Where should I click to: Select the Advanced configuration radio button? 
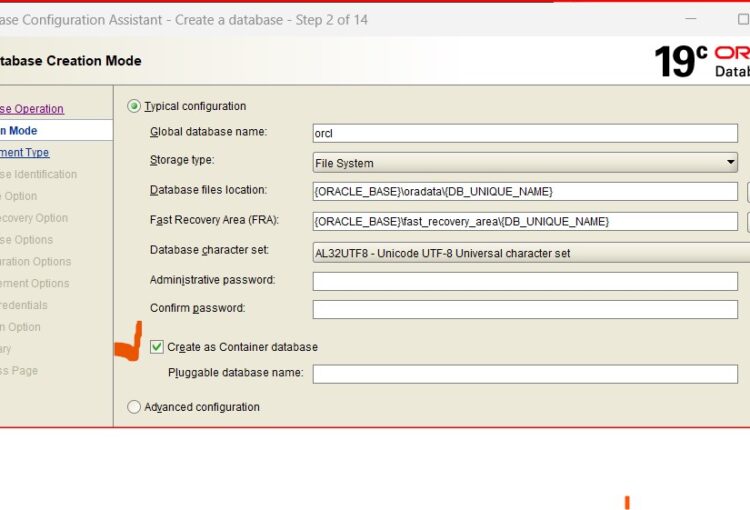pyautogui.click(x=134, y=407)
